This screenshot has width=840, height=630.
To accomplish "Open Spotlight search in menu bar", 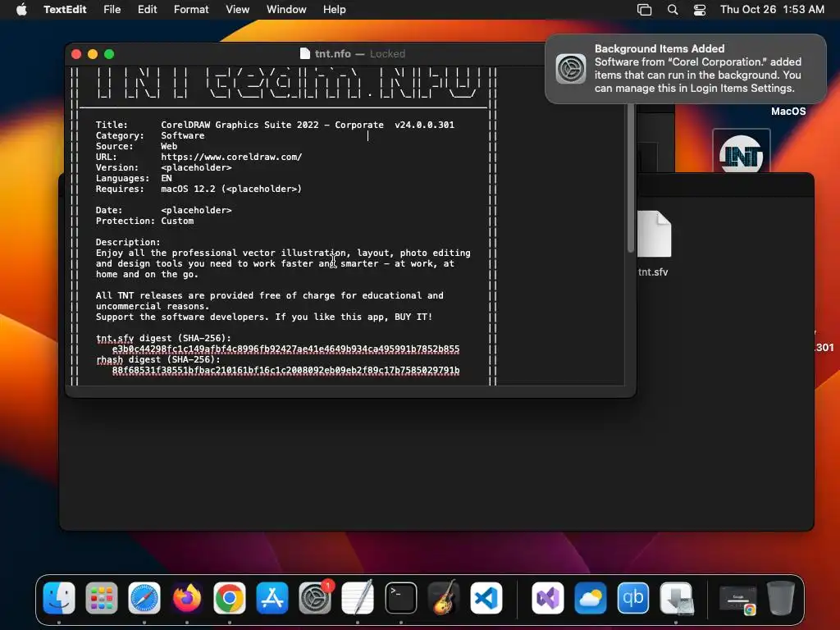I will 673,9.
